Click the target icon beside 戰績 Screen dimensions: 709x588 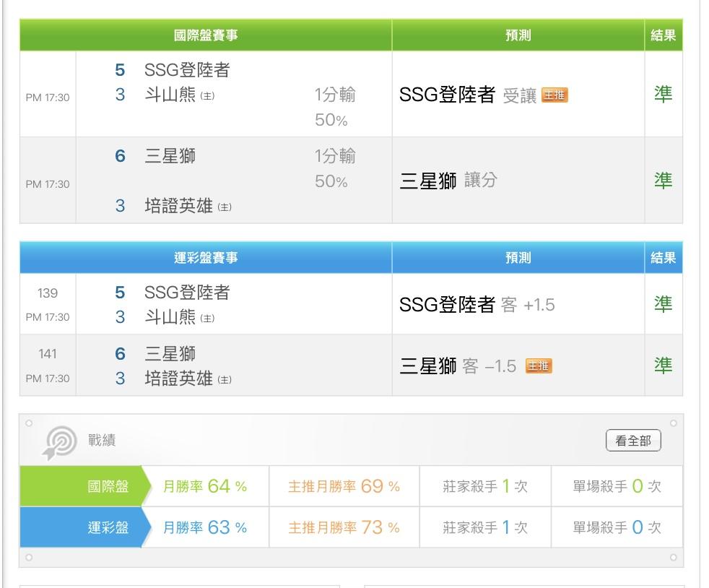[x=60, y=442]
